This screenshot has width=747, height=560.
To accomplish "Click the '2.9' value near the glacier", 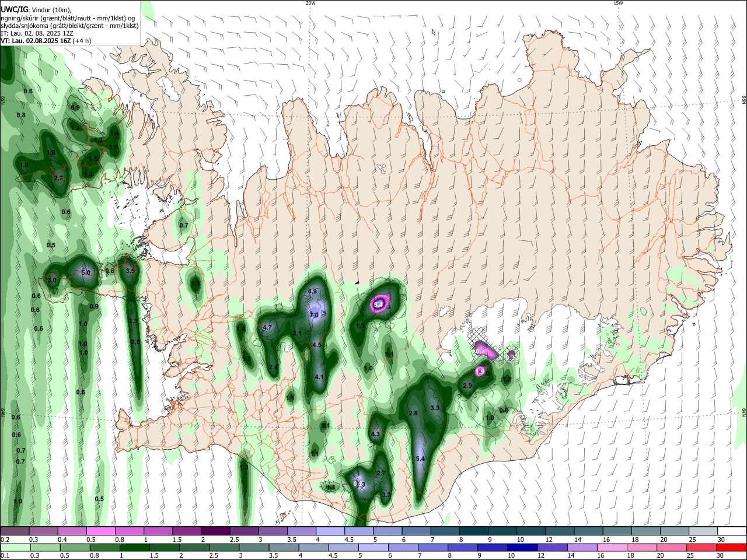I will [467, 386].
